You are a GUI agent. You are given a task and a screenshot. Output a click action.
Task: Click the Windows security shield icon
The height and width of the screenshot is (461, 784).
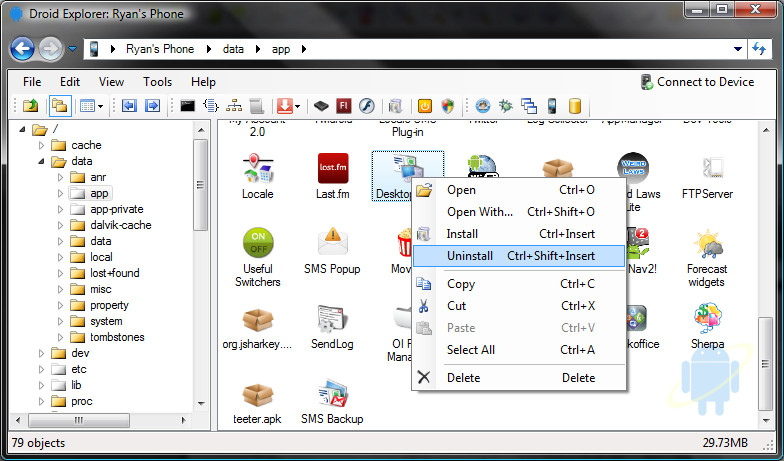click(x=448, y=106)
